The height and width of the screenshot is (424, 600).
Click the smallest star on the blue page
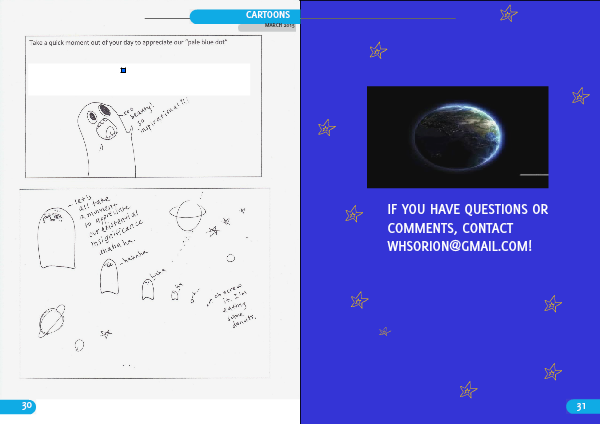pyautogui.click(x=384, y=331)
